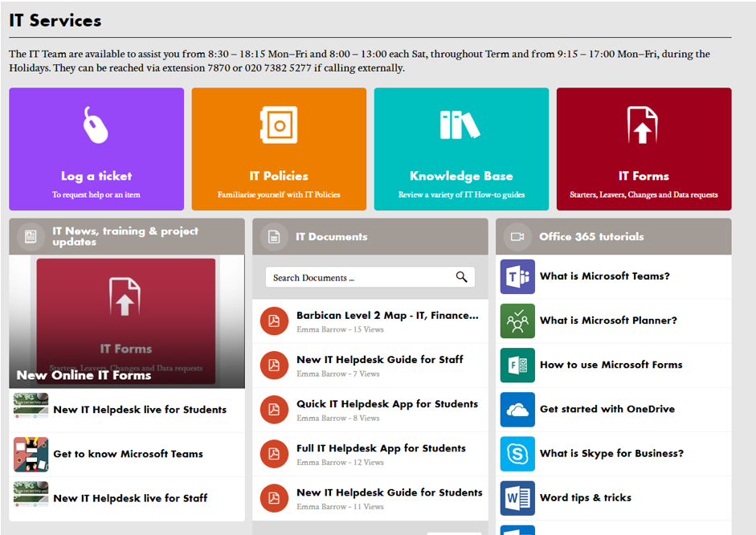Viewport: 756px width, 535px height.
Task: Click the newspaper icon beside IT News header
Action: click(x=31, y=236)
